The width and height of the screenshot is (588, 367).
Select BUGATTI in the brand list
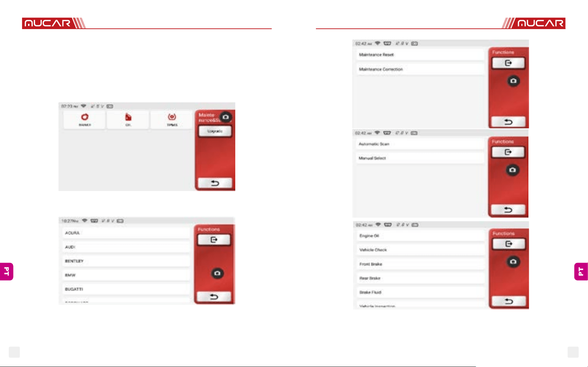point(126,289)
